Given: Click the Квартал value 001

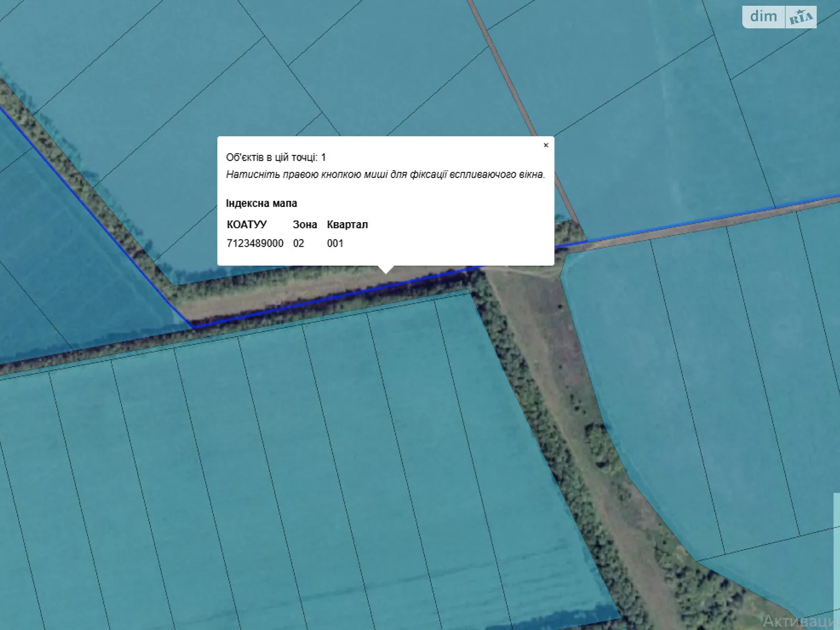Looking at the screenshot, I should pos(335,243).
